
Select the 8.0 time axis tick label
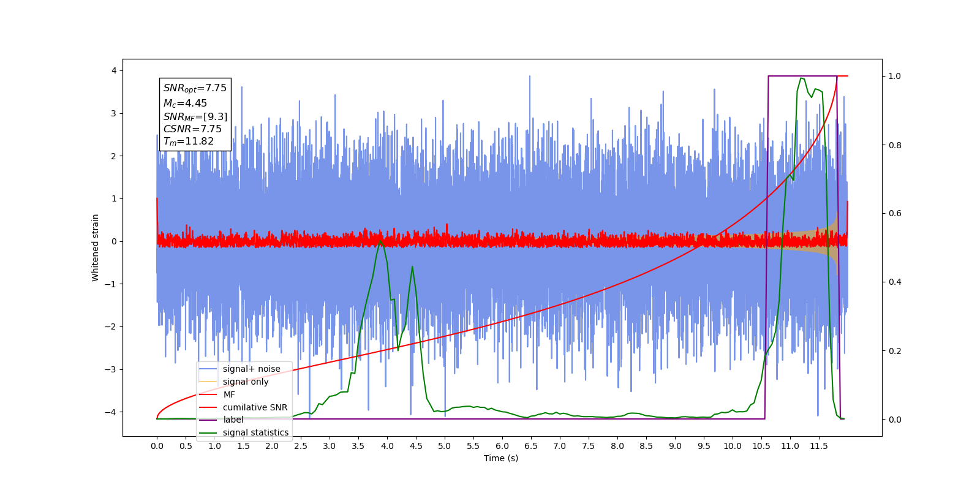coord(617,446)
